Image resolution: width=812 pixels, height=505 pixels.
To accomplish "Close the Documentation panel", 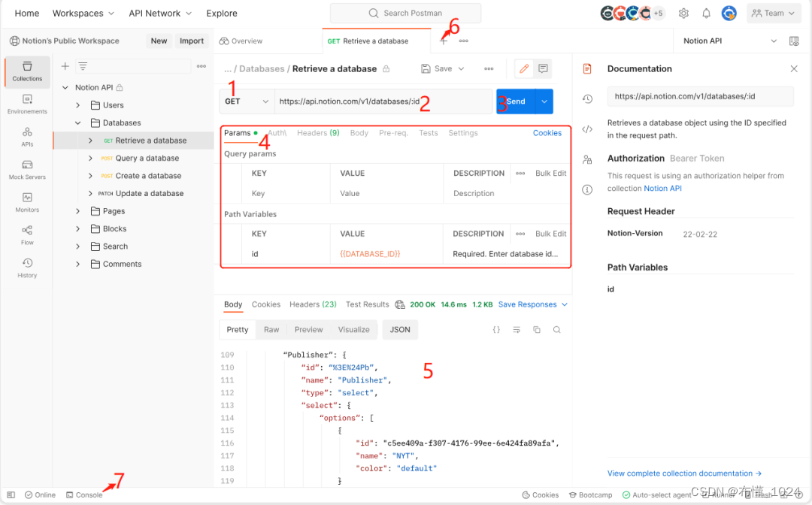I will (x=794, y=69).
